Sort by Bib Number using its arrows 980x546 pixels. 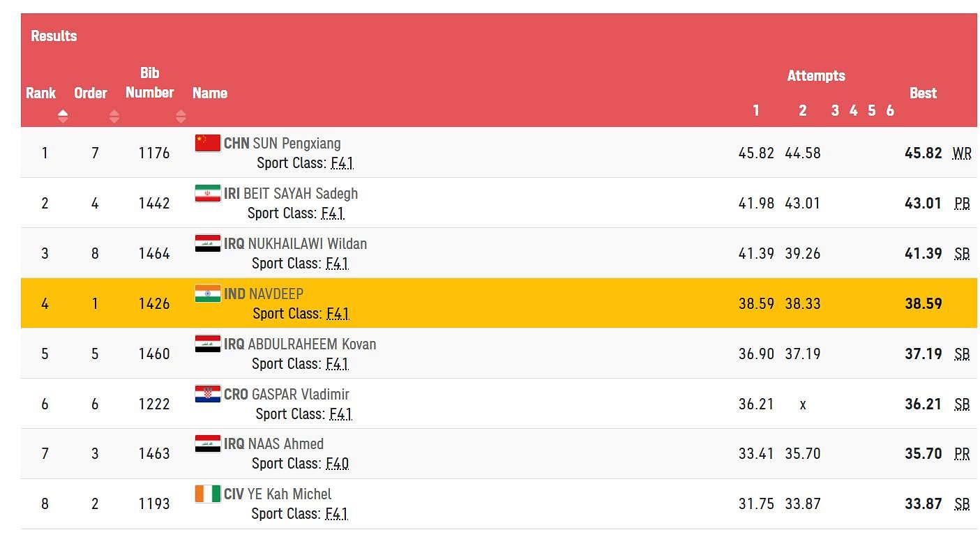point(181,116)
